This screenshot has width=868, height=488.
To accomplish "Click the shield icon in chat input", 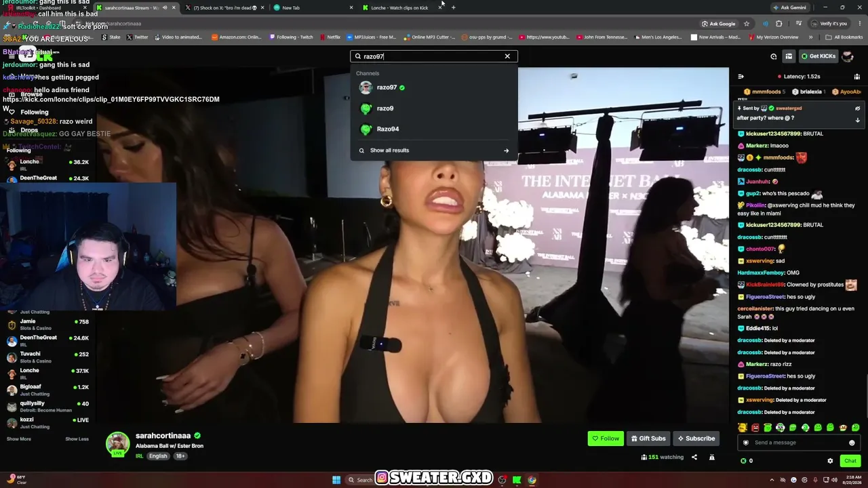I will [x=745, y=443].
